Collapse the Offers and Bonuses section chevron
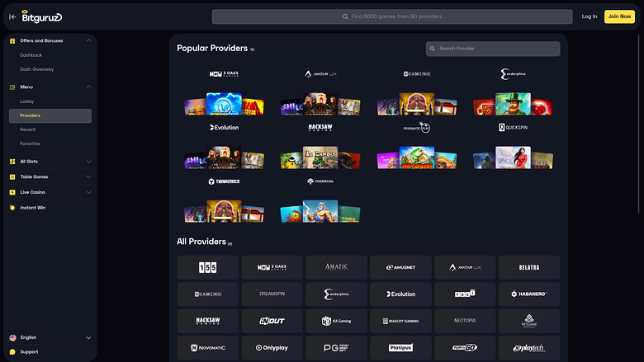 pyautogui.click(x=88, y=40)
